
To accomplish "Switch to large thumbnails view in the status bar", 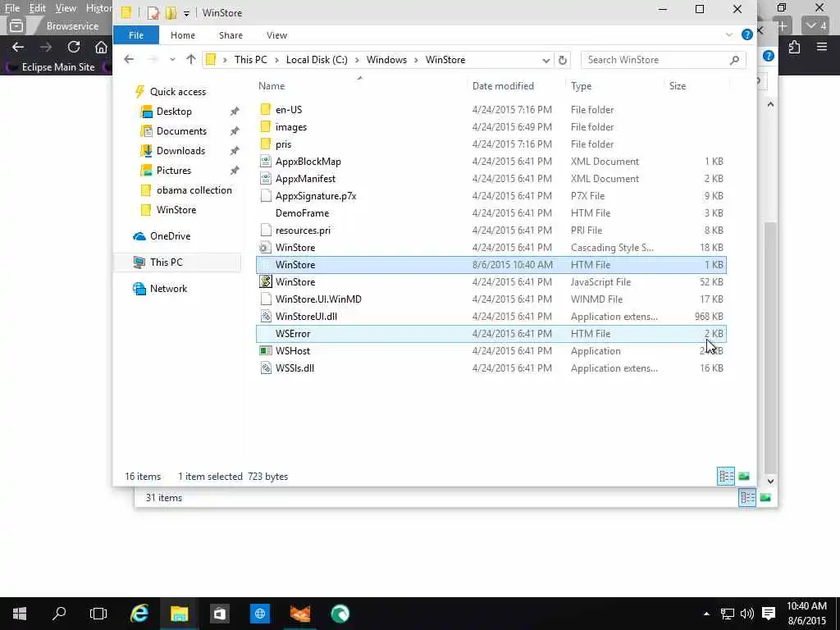I will [x=744, y=477].
